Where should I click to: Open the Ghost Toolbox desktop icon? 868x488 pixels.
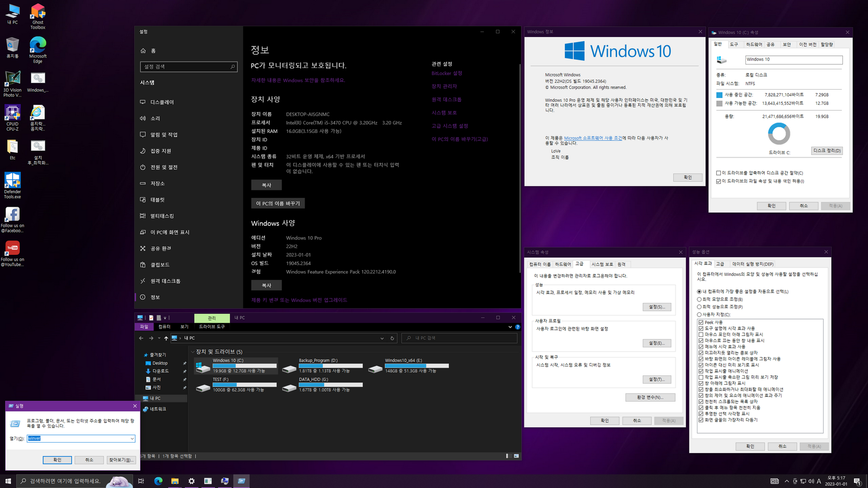pos(38,16)
